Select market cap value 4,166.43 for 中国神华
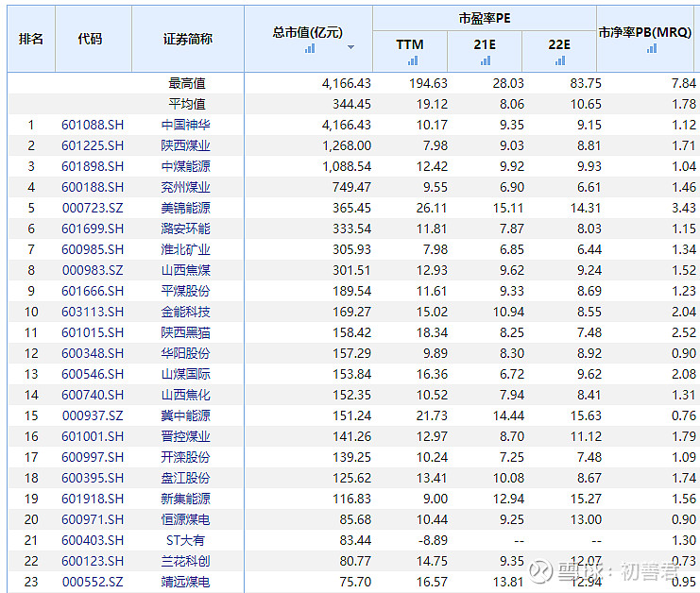700x593 pixels. tap(347, 125)
